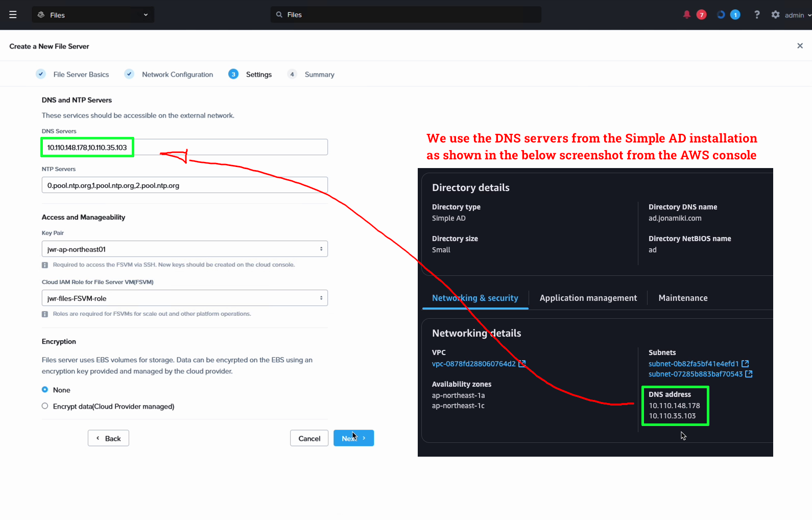Click the NTP Servers input field
Viewport: 812px width, 520px height.
pos(184,185)
